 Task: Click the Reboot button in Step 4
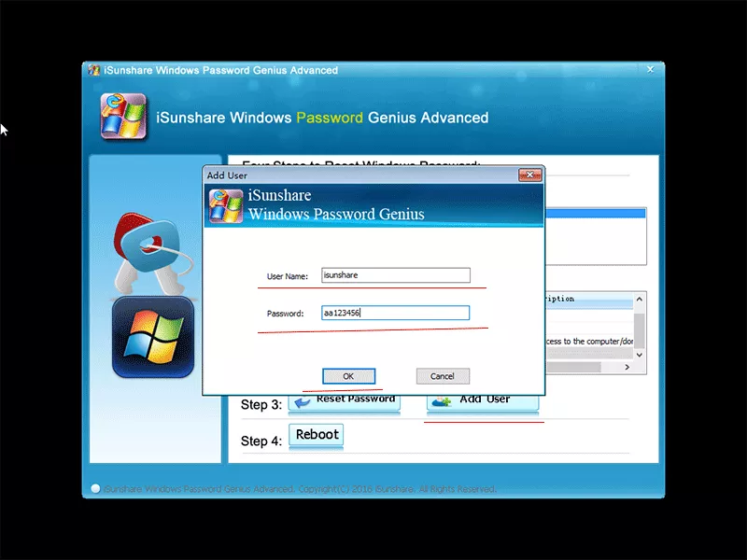(317, 435)
